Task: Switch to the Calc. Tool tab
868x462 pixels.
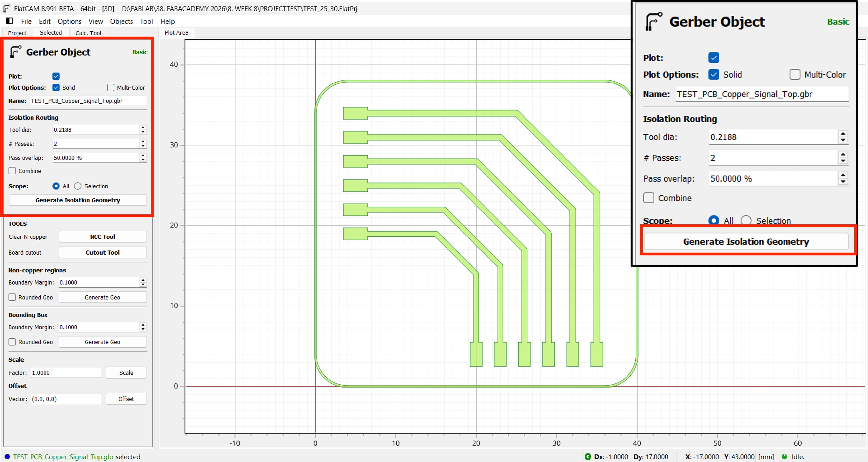Action: [88, 33]
